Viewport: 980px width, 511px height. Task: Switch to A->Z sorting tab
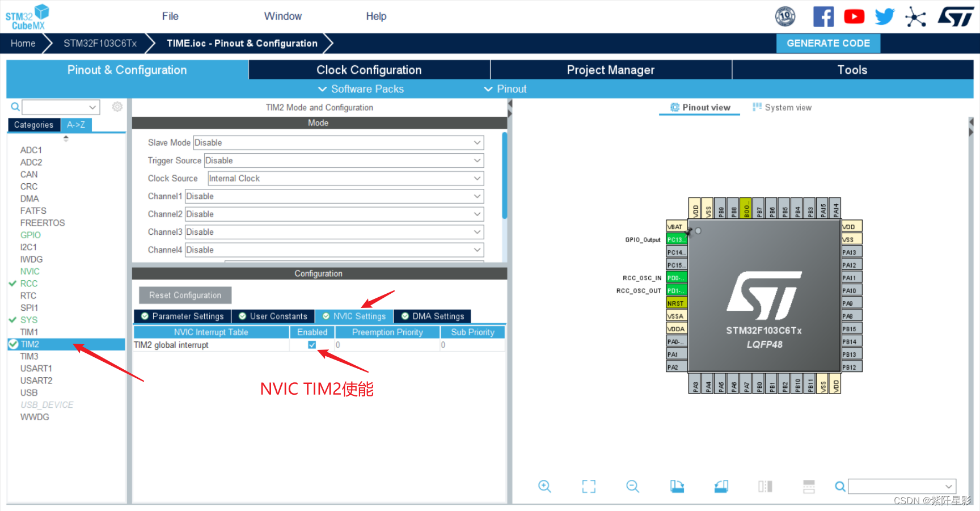click(x=76, y=125)
